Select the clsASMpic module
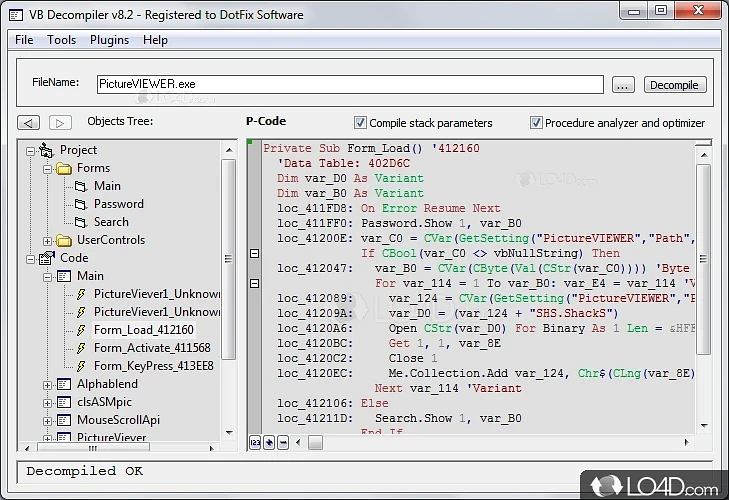729x500 pixels. 105,402
